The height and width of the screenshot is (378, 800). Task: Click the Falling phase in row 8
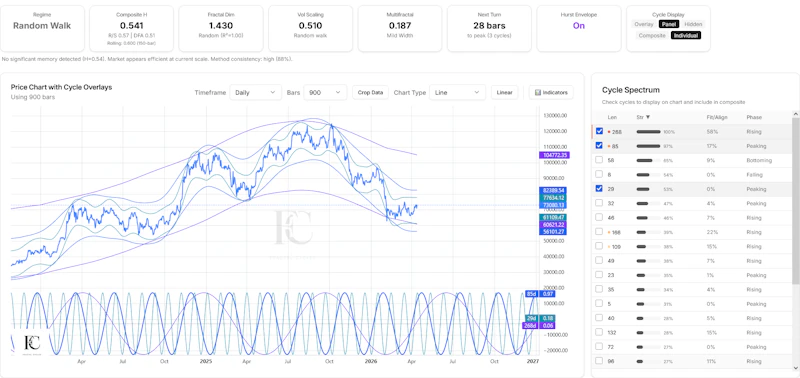click(754, 174)
